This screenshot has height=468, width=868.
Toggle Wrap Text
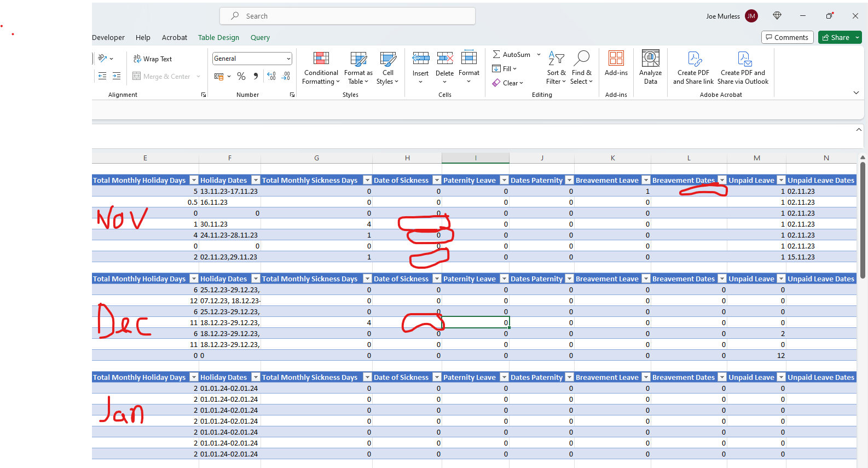coord(153,59)
